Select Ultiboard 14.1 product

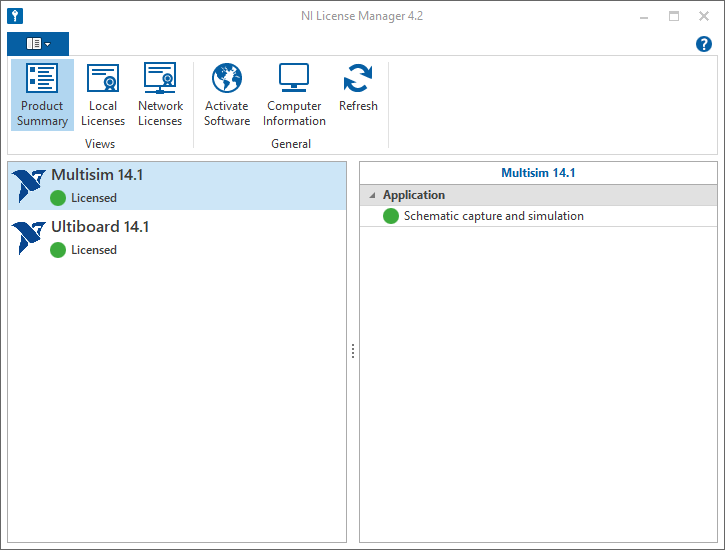coord(177,238)
